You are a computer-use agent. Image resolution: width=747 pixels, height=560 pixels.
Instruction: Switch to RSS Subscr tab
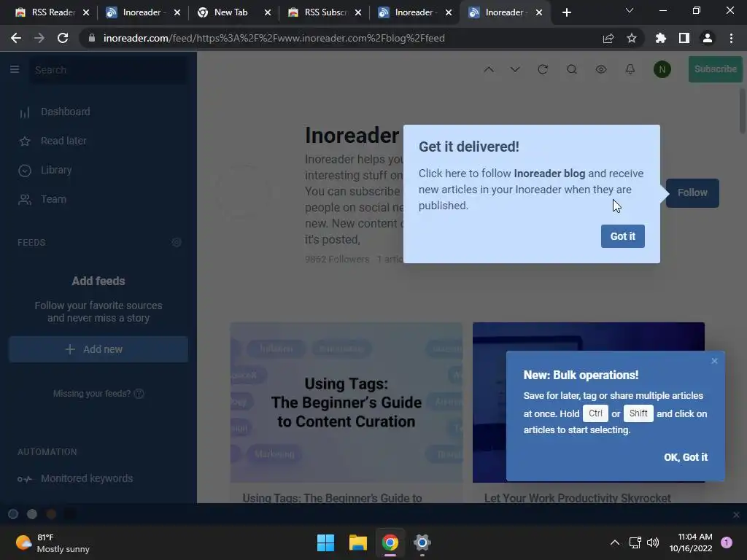320,12
